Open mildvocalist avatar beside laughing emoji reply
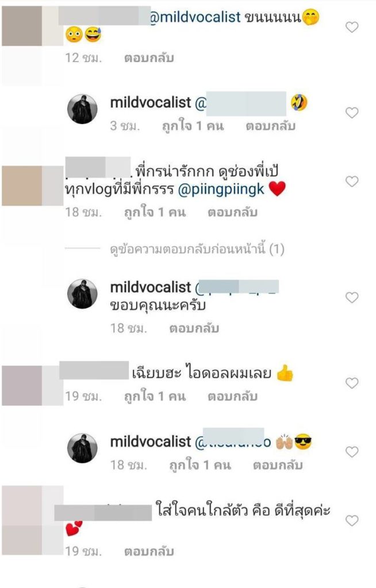 [82, 109]
